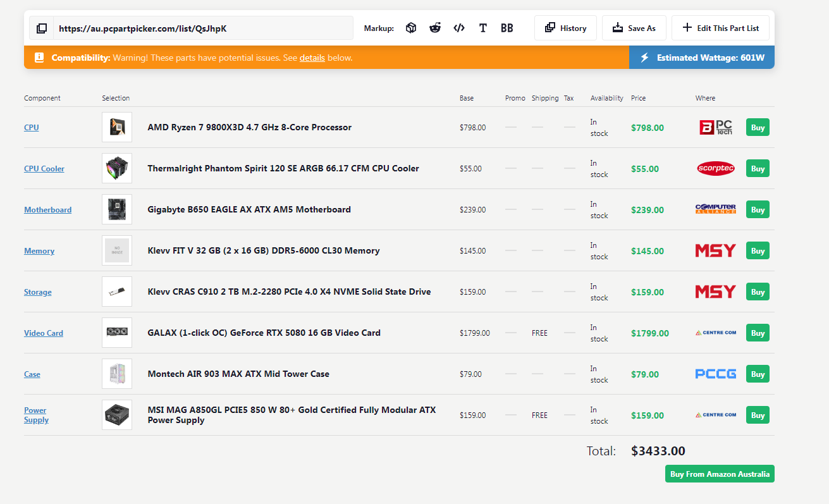This screenshot has height=504, width=829.
Task: Open Klevv FIT V 32 GB product name
Action: coord(264,250)
